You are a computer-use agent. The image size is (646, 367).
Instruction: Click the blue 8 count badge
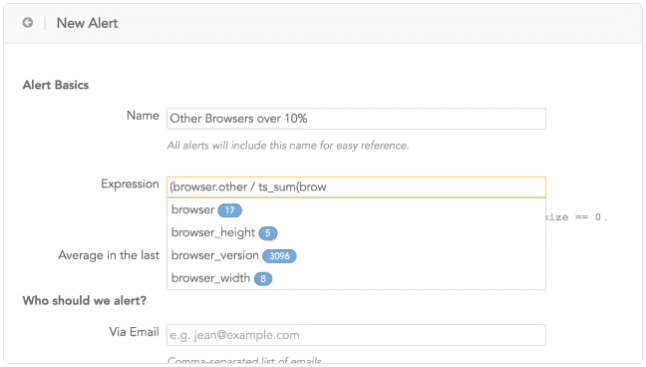[263, 279]
